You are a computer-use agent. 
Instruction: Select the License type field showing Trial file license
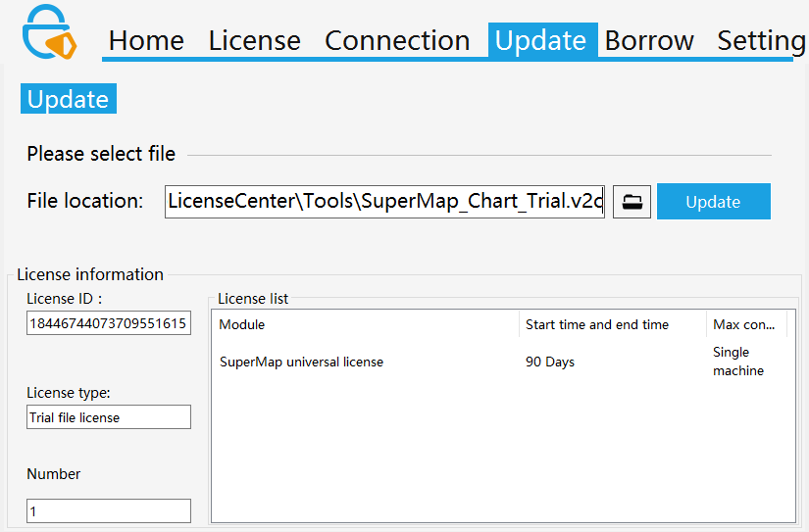pyautogui.click(x=108, y=417)
